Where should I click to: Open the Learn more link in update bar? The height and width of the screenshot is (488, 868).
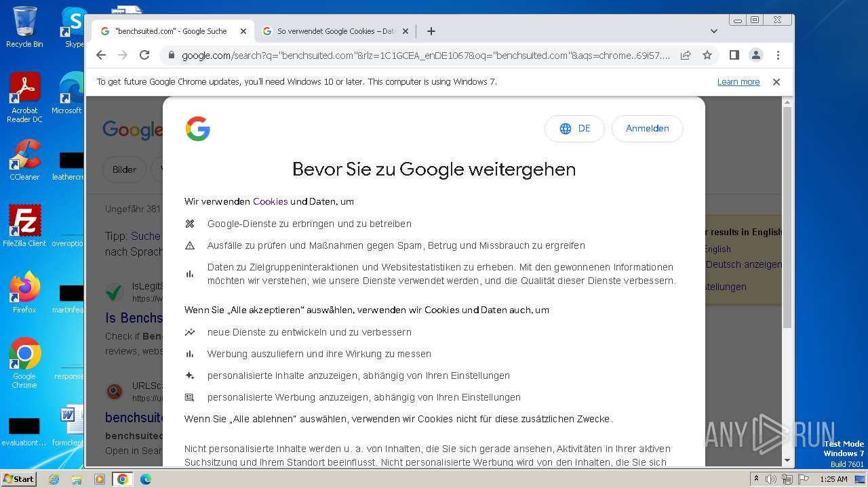point(738,82)
